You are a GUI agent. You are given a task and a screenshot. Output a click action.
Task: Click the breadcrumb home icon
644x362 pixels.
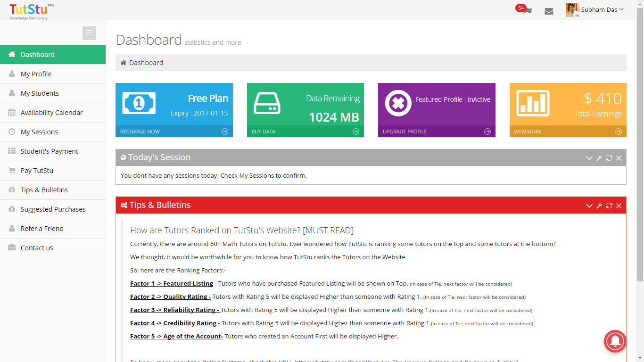tap(124, 63)
